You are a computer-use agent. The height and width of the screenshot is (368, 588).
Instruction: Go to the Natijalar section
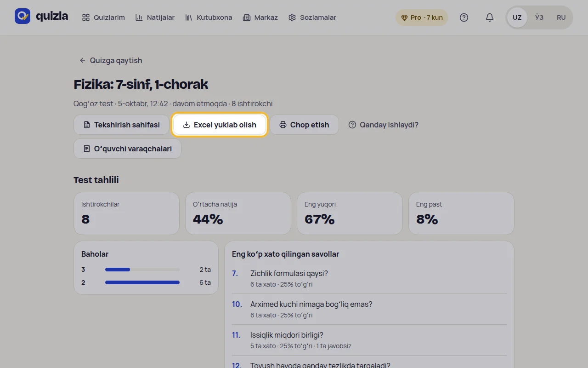tap(155, 17)
